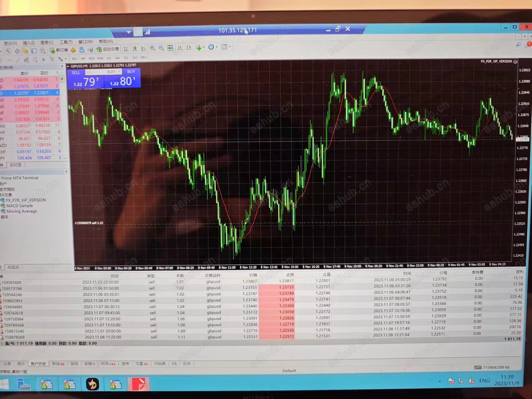Open the 警报 alerts tab
The height and width of the screenshot is (399, 532).
point(74,364)
